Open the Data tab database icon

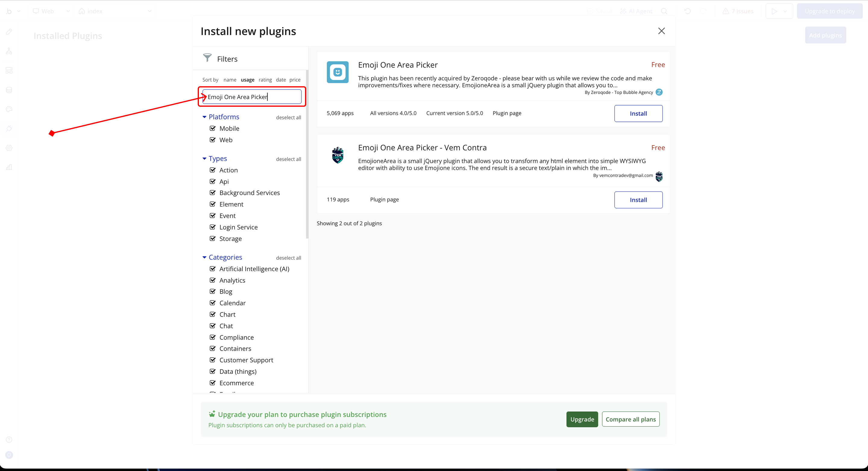(9, 90)
